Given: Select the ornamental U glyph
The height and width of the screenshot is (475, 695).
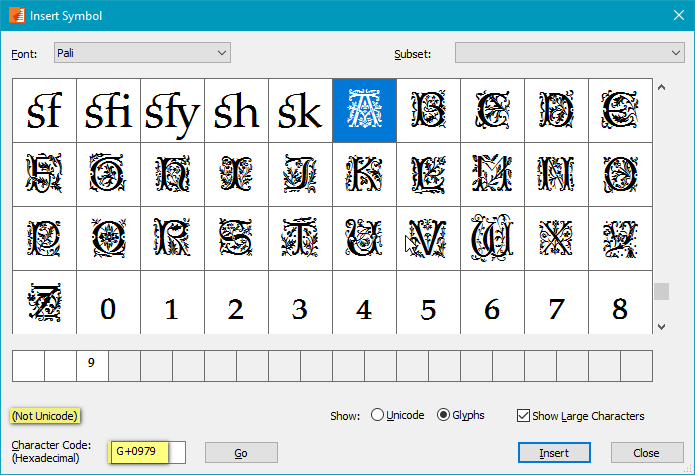Looking at the screenshot, I should click(x=364, y=238).
